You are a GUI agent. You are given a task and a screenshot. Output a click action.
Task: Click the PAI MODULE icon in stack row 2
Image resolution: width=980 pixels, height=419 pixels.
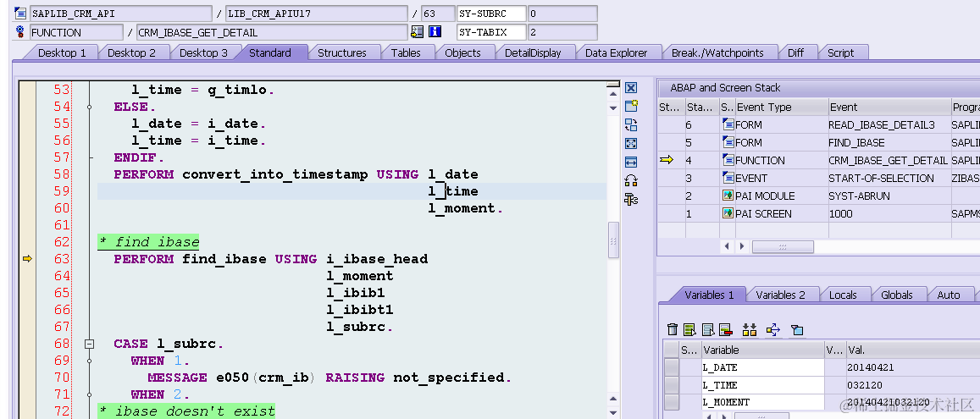coord(728,196)
